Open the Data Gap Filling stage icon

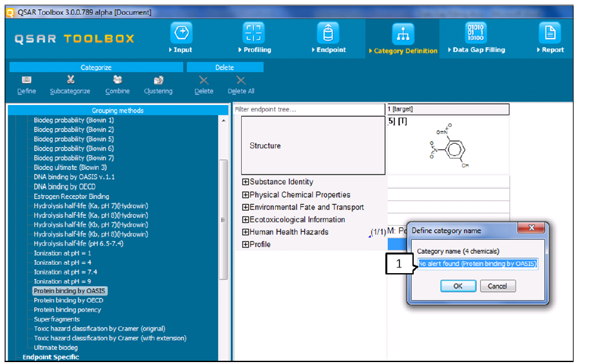(476, 33)
